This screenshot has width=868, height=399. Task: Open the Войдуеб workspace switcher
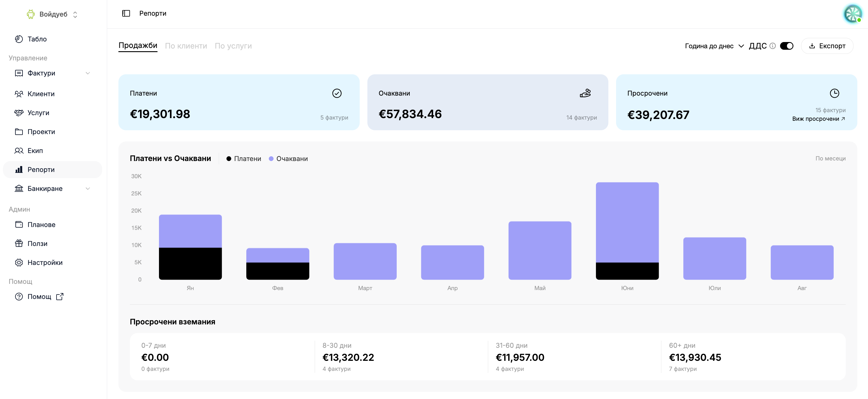click(x=53, y=14)
